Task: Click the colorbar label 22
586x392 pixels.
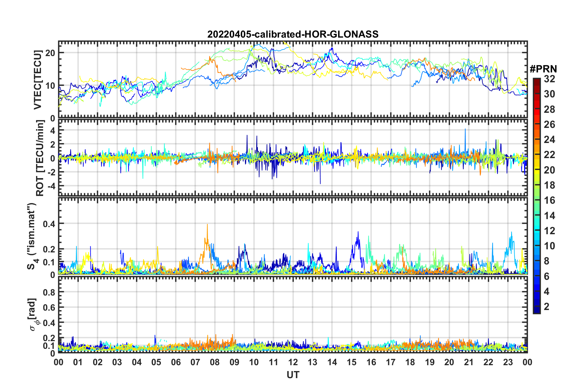Action: (x=549, y=155)
